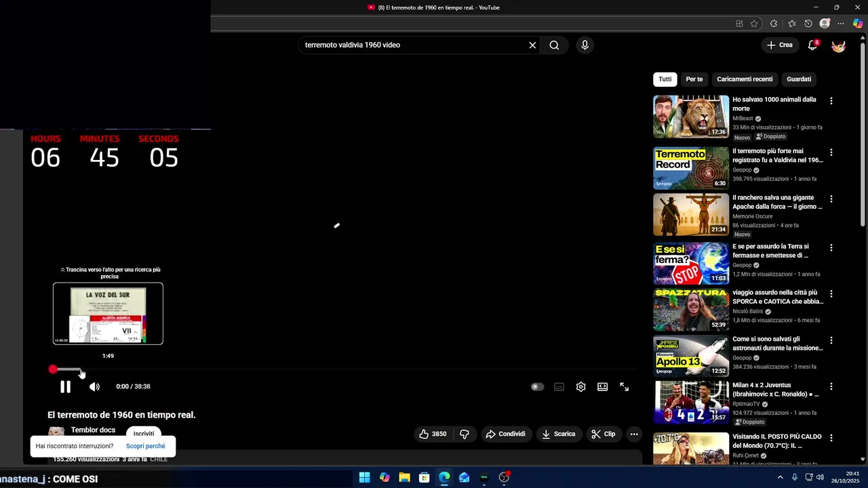Like the video with 3850 likes

[x=433, y=434]
